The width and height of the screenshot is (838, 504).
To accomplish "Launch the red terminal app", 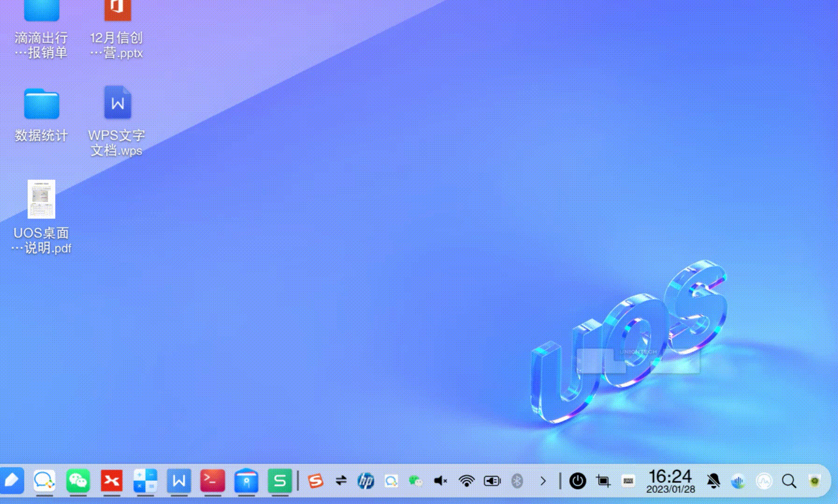I will pos(213,481).
